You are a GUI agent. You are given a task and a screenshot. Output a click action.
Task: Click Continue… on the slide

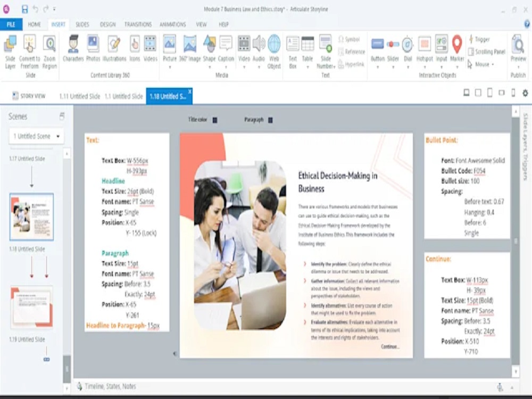click(x=390, y=346)
